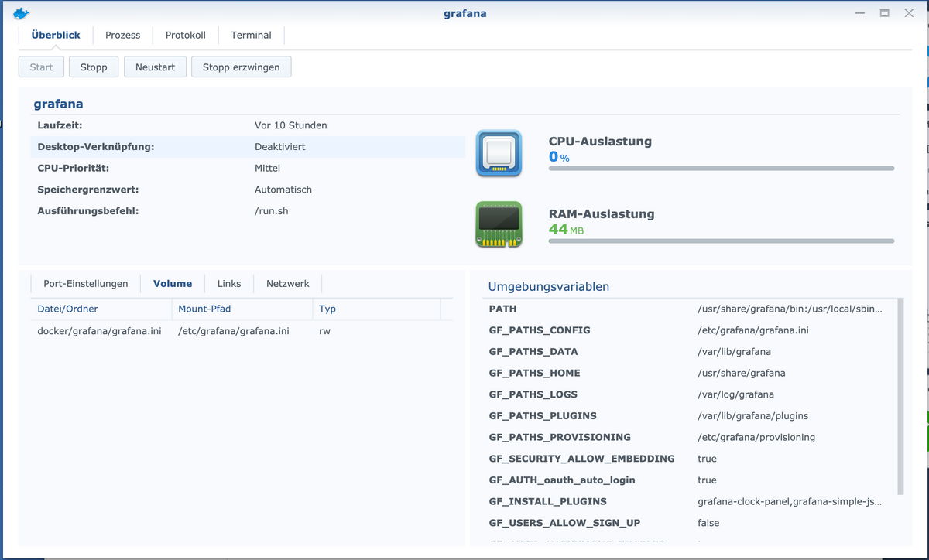This screenshot has width=929, height=560.
Task: Open the Terminal tab
Action: (252, 35)
